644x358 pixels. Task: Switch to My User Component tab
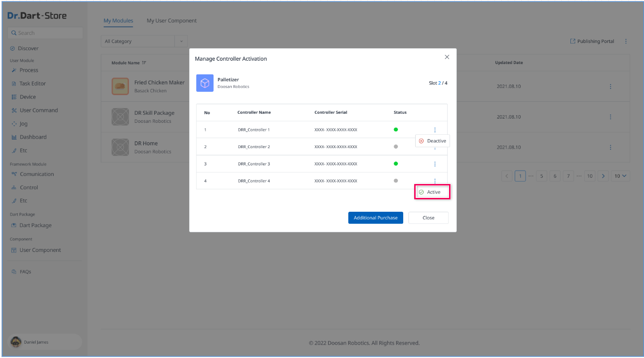click(172, 21)
